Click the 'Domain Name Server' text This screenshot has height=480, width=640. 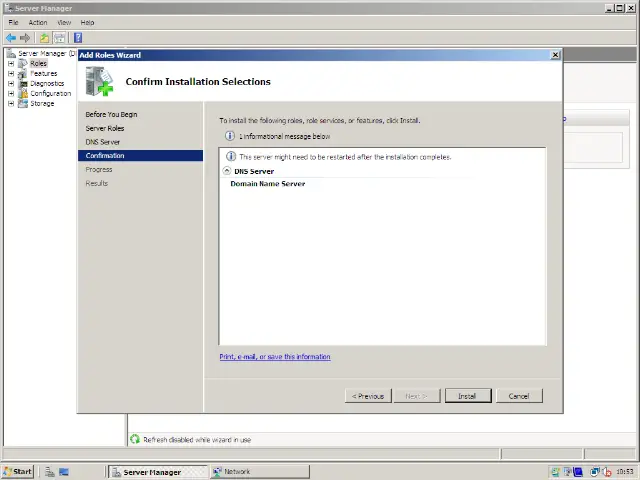pos(268,184)
